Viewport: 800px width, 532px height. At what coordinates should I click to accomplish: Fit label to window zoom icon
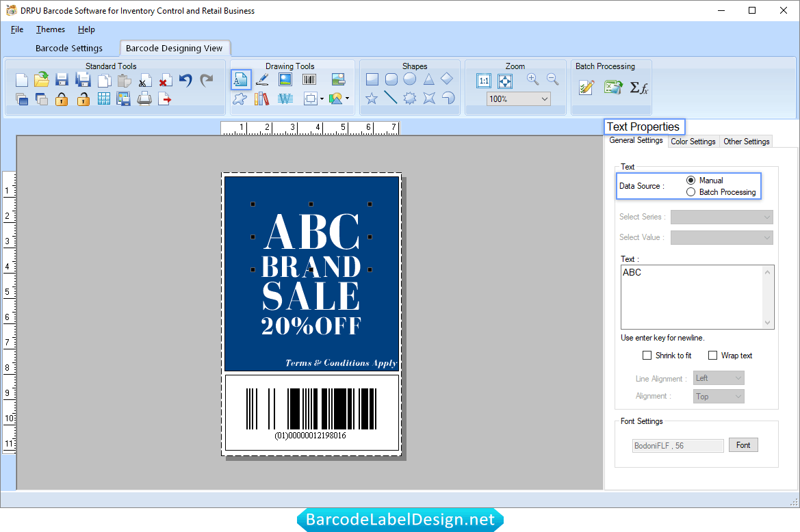505,81
